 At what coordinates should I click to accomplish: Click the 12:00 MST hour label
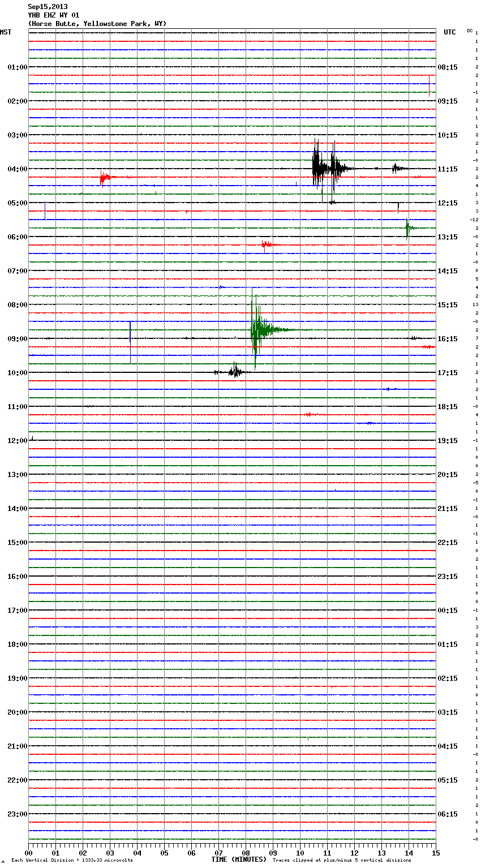[17, 440]
